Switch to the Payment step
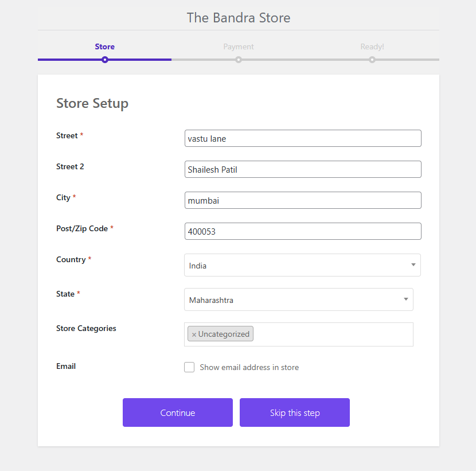 coord(239,46)
